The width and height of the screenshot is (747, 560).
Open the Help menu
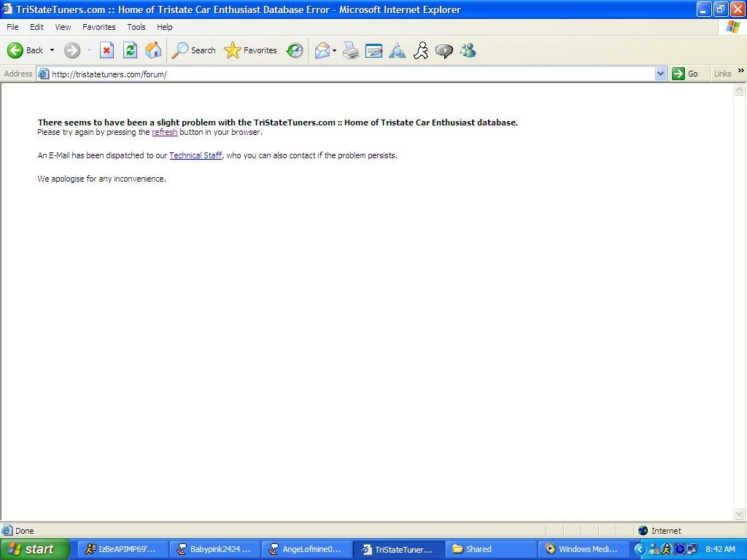click(x=164, y=27)
